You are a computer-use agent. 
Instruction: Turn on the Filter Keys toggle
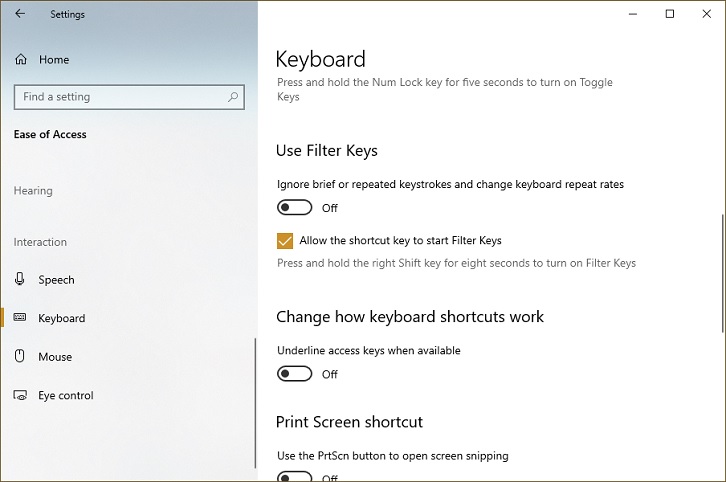295,208
